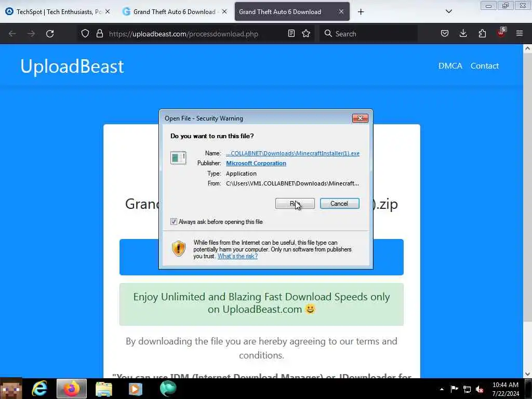This screenshot has height=399, width=532.
Task: Click the taskbar clock showing 10:44 AM
Action: tap(506, 389)
